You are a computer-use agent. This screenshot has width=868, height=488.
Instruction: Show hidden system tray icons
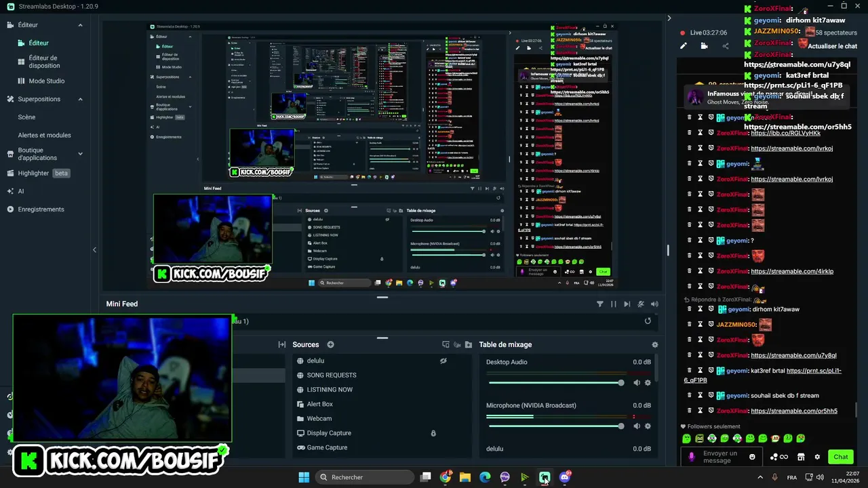tap(759, 477)
